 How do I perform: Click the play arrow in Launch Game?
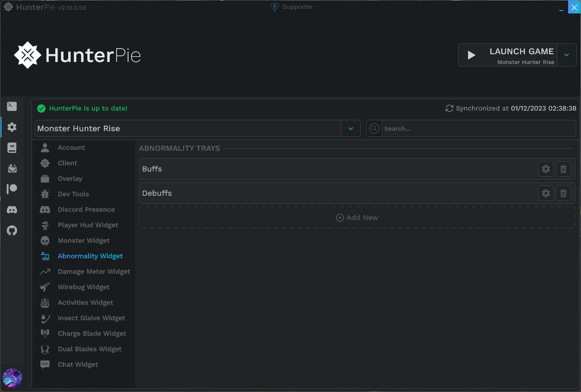pyautogui.click(x=472, y=55)
